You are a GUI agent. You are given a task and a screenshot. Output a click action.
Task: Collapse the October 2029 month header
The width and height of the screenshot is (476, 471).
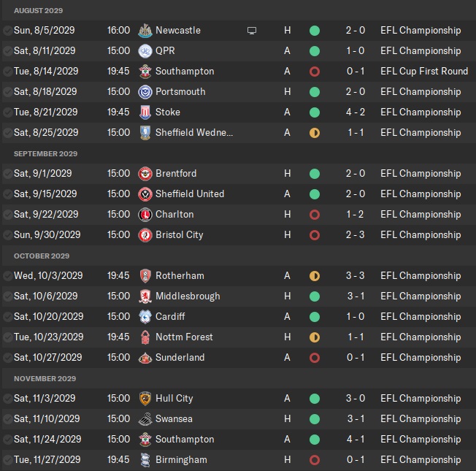tap(42, 256)
